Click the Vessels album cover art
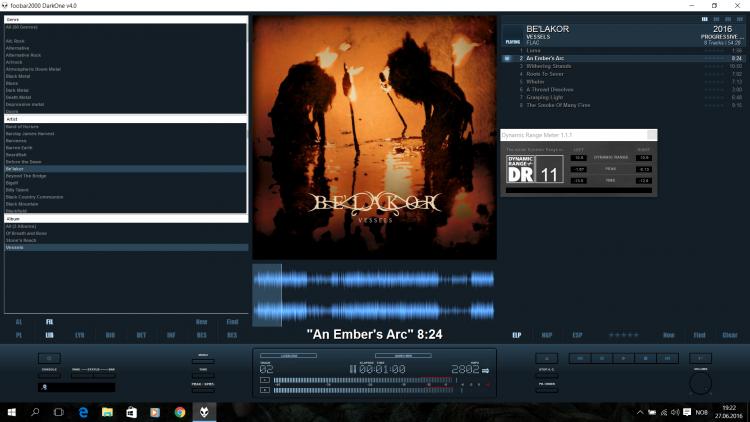The image size is (750, 422). [x=374, y=138]
